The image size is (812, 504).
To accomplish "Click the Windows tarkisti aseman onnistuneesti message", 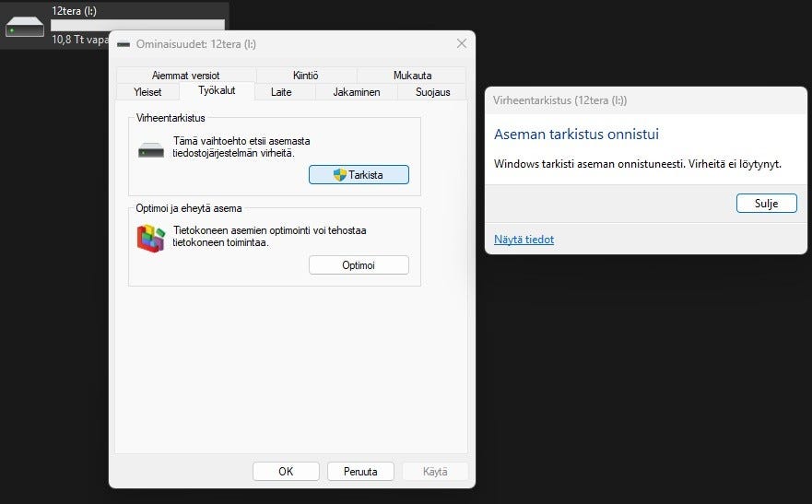I will pos(638,164).
